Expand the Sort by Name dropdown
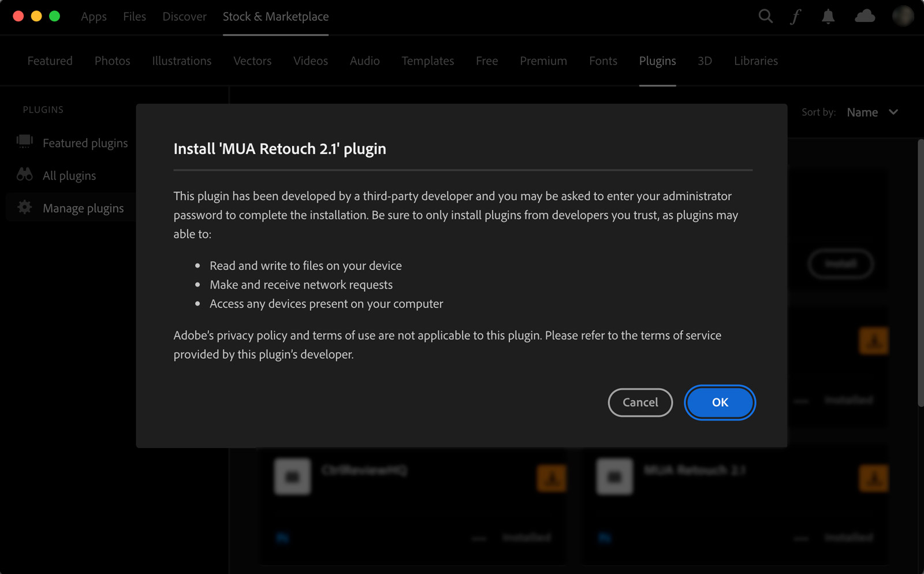 pos(862,113)
